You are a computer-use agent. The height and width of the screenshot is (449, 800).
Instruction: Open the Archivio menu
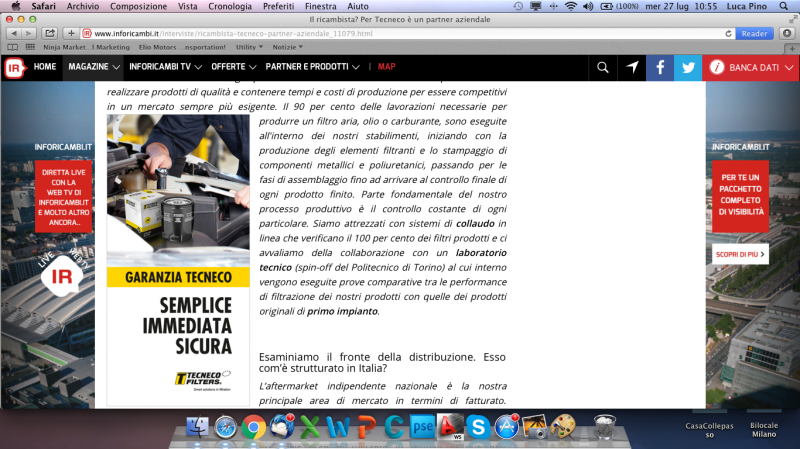click(83, 6)
